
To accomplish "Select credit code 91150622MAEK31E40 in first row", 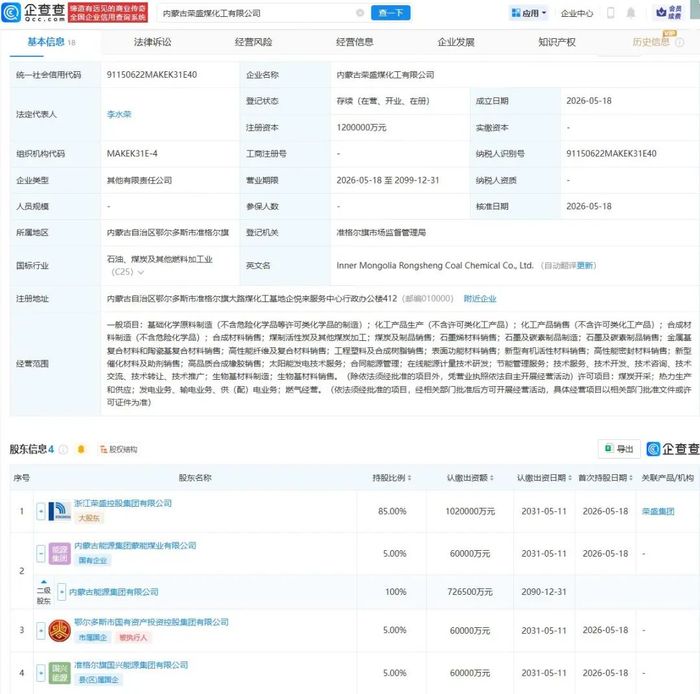I will pos(152,75).
